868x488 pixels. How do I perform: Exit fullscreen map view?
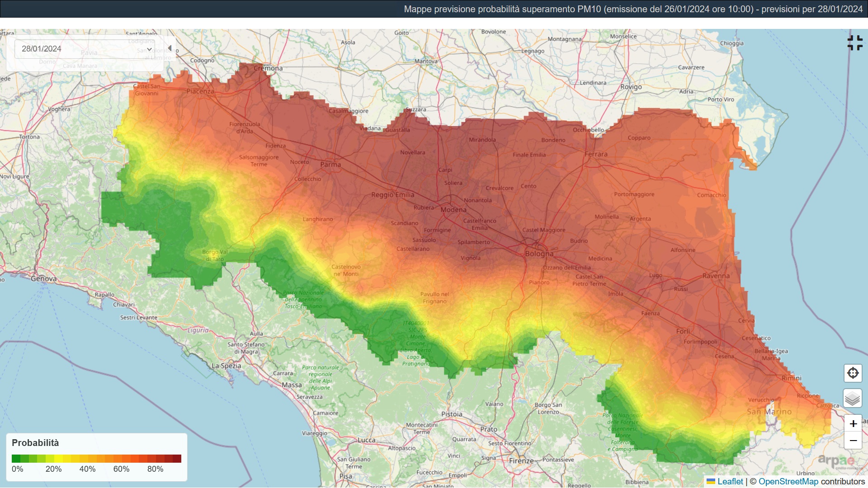(854, 43)
